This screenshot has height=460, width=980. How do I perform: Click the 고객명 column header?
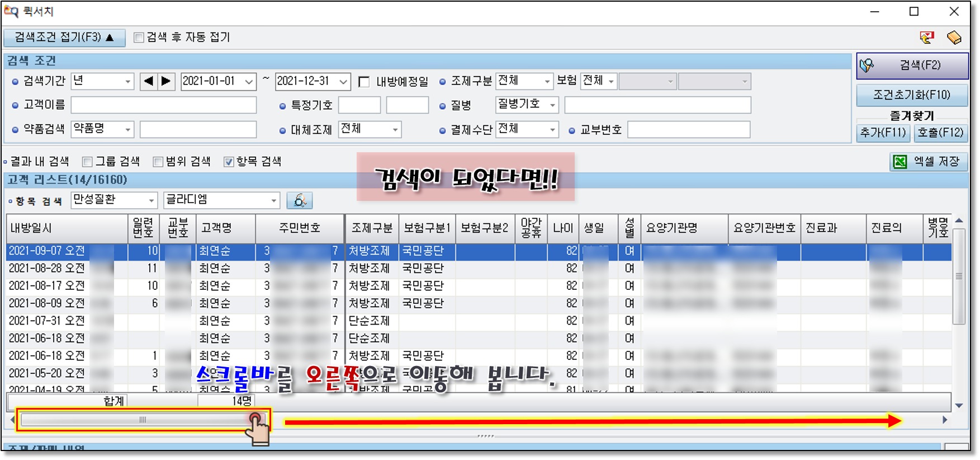click(x=216, y=228)
